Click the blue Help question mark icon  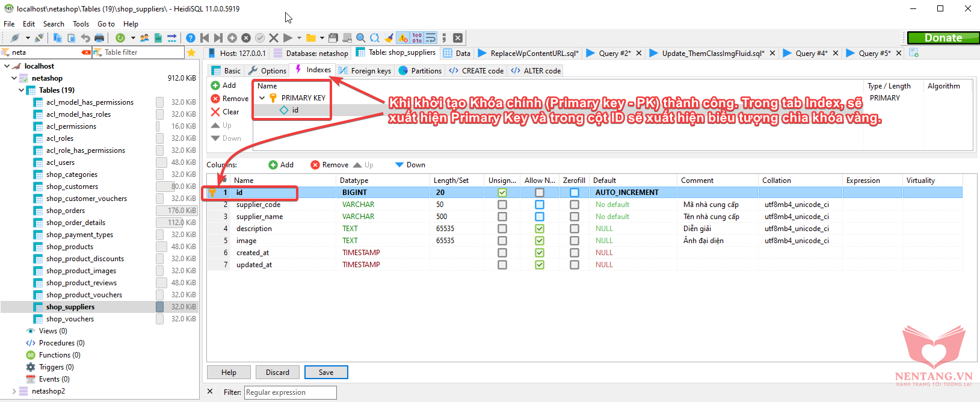[191, 38]
